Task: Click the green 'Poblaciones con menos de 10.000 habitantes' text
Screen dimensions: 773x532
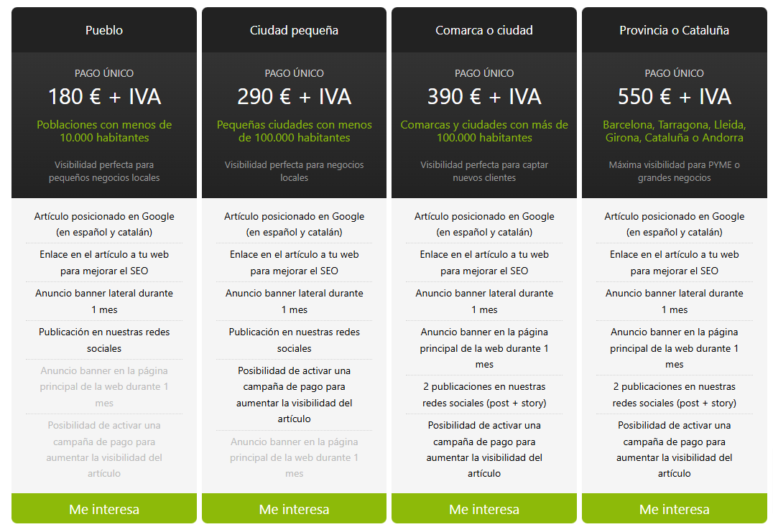Action: [x=104, y=131]
